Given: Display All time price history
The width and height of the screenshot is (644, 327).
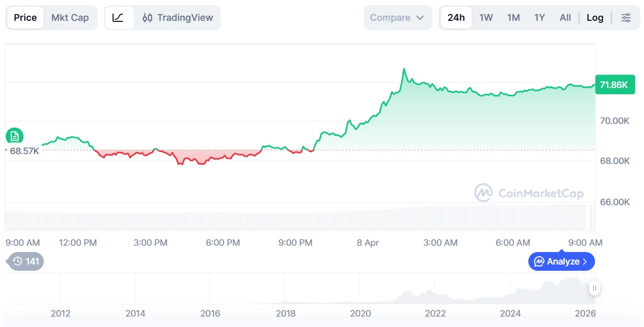Looking at the screenshot, I should 565,18.
